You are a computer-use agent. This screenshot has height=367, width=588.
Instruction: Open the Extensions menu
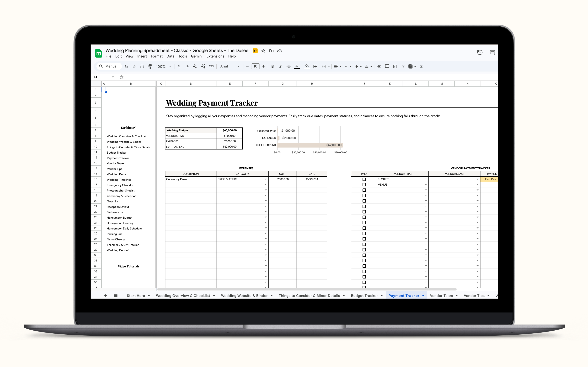coord(215,56)
